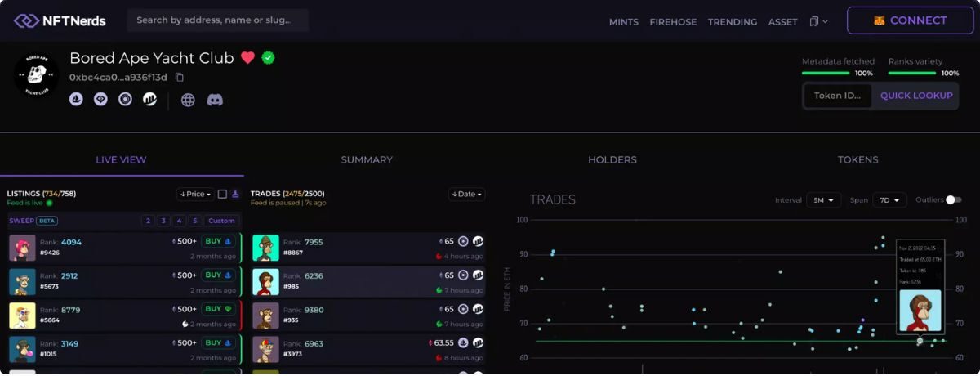
Task: Open the collection on OpenSea marketplace icon
Action: [x=76, y=99]
